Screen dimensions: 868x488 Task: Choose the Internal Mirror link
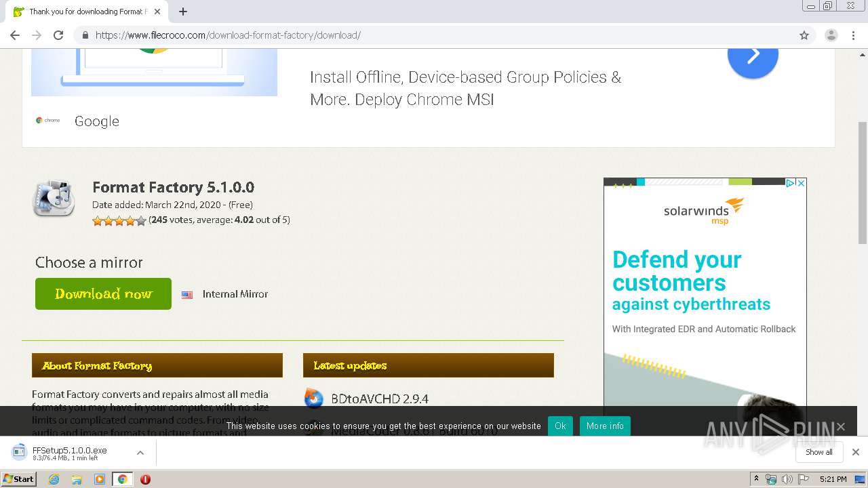tap(235, 294)
